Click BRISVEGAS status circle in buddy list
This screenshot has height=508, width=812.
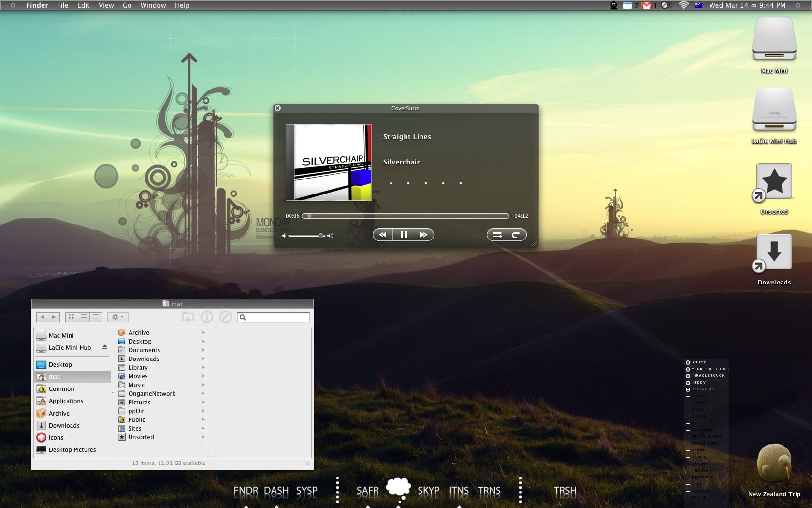click(x=688, y=389)
